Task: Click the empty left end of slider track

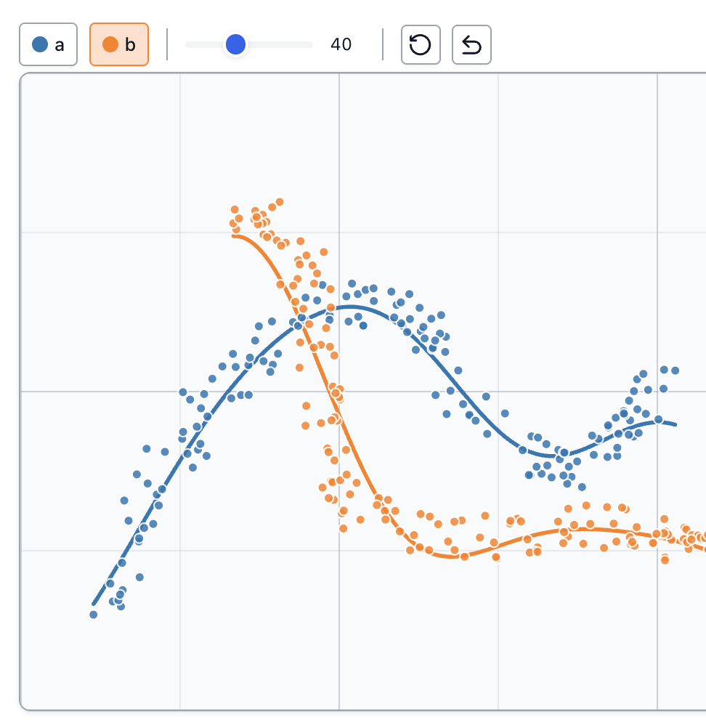Action: [192, 45]
